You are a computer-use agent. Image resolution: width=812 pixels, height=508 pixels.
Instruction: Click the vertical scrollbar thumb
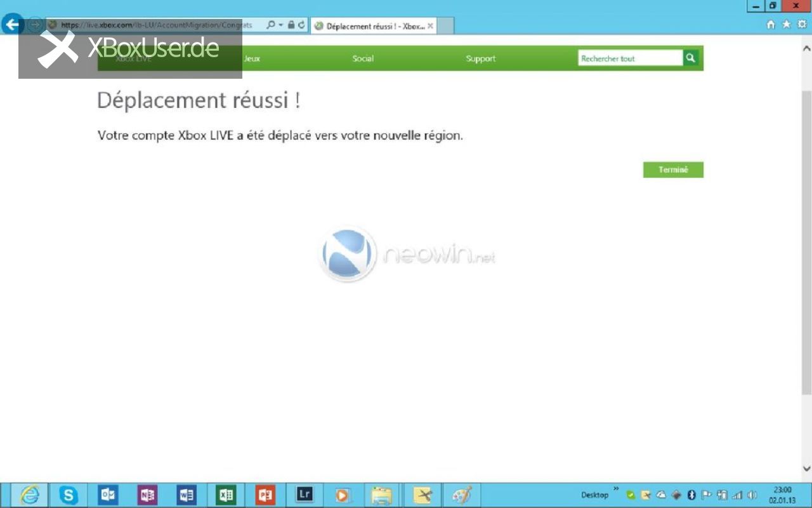(x=806, y=243)
